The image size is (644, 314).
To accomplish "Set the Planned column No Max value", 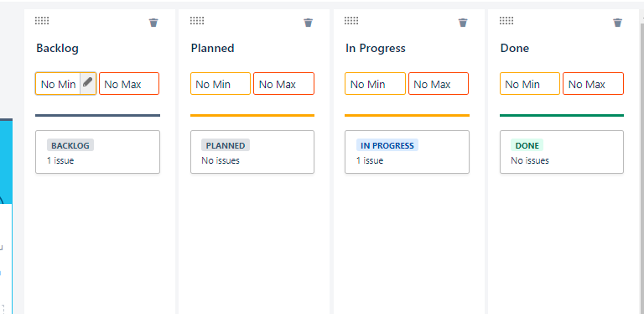I will (x=283, y=84).
